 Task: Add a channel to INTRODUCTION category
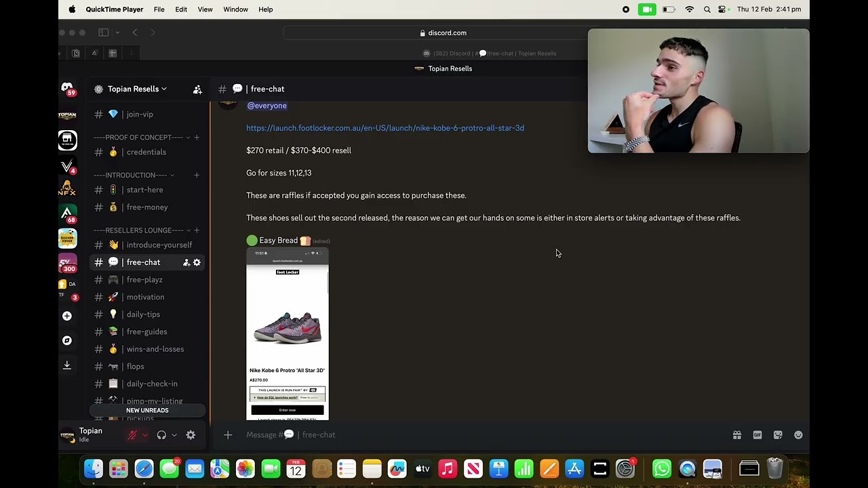[x=197, y=176]
